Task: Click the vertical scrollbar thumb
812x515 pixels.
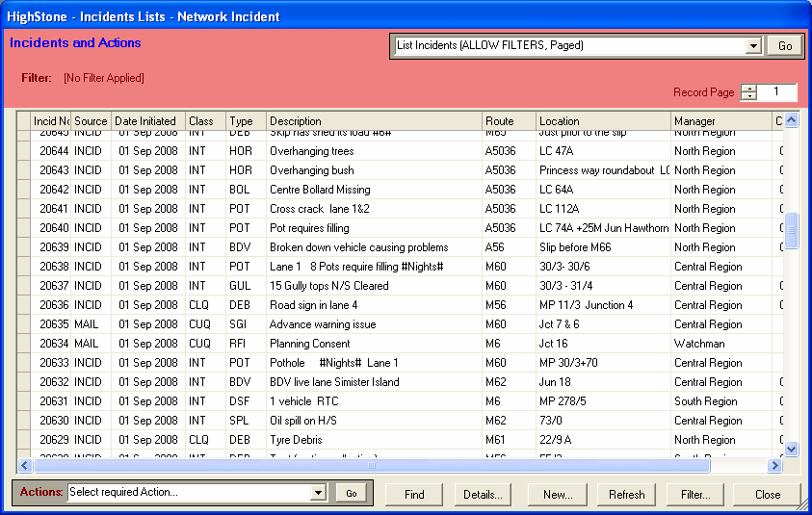Action: tap(791, 230)
